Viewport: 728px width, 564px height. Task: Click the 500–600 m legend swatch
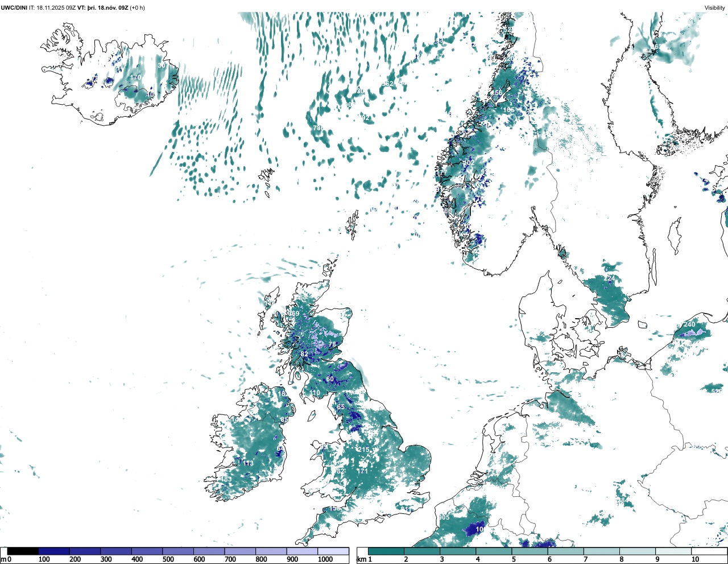coord(178,551)
